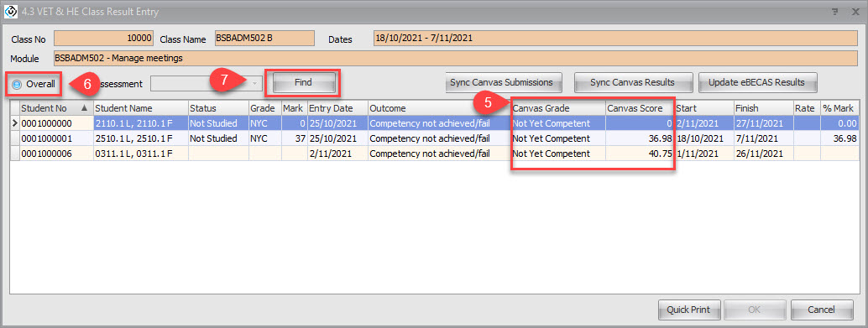868x328 pixels.
Task: Select the Overall radio button
Action: pos(17,84)
